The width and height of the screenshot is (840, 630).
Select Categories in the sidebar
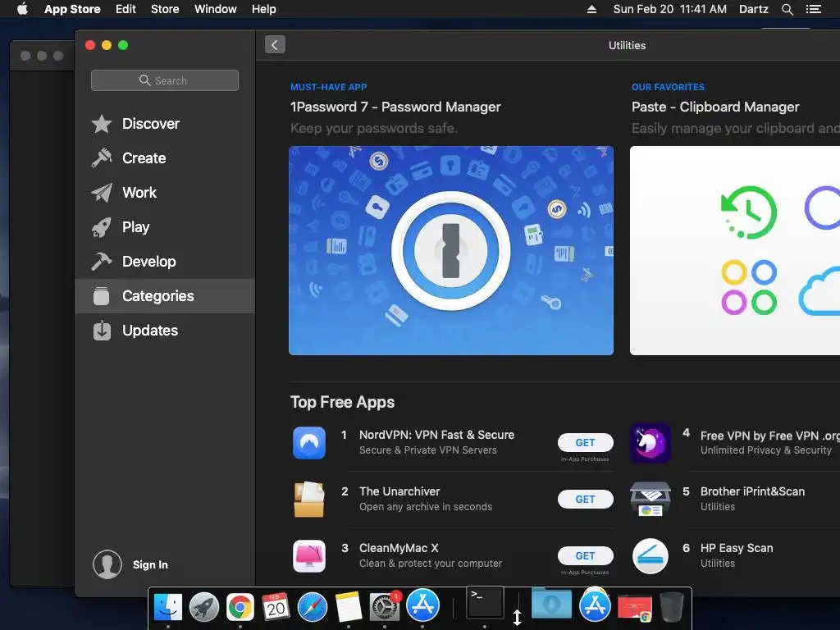pos(165,295)
